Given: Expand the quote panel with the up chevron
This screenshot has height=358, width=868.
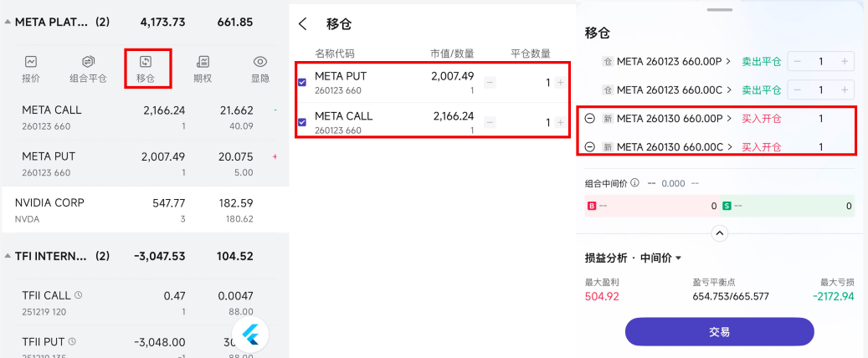Looking at the screenshot, I should [720, 233].
